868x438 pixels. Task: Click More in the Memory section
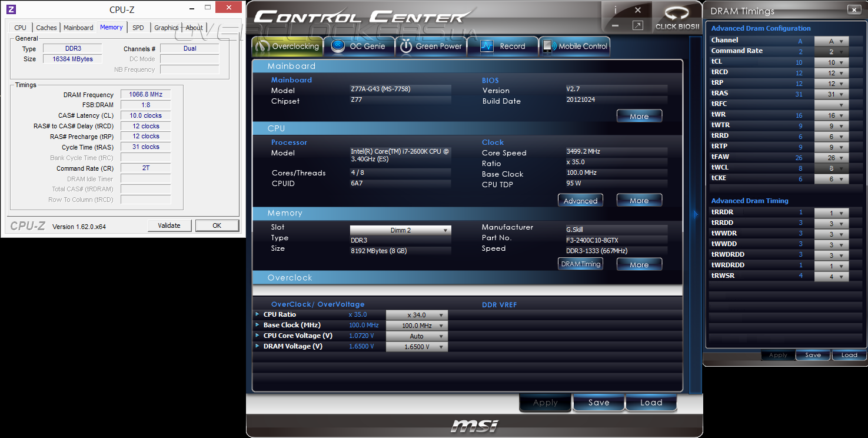639,264
